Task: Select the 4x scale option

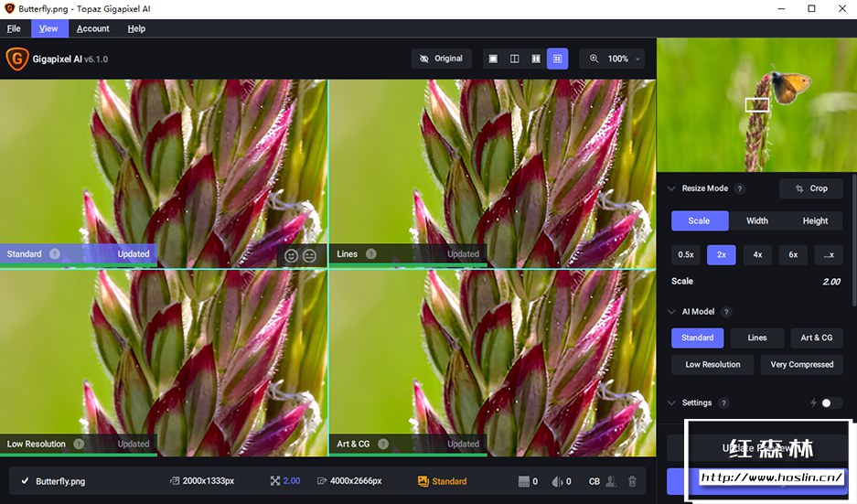Action: click(x=757, y=254)
